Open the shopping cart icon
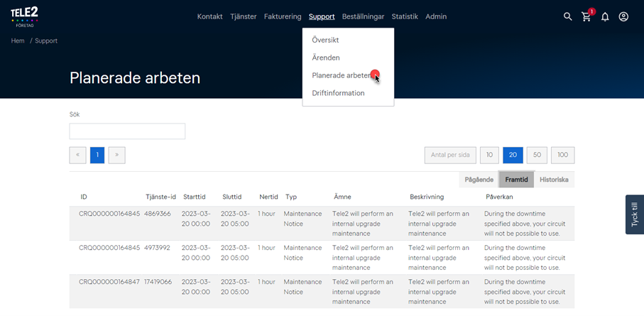This screenshot has width=644, height=316. tap(586, 16)
